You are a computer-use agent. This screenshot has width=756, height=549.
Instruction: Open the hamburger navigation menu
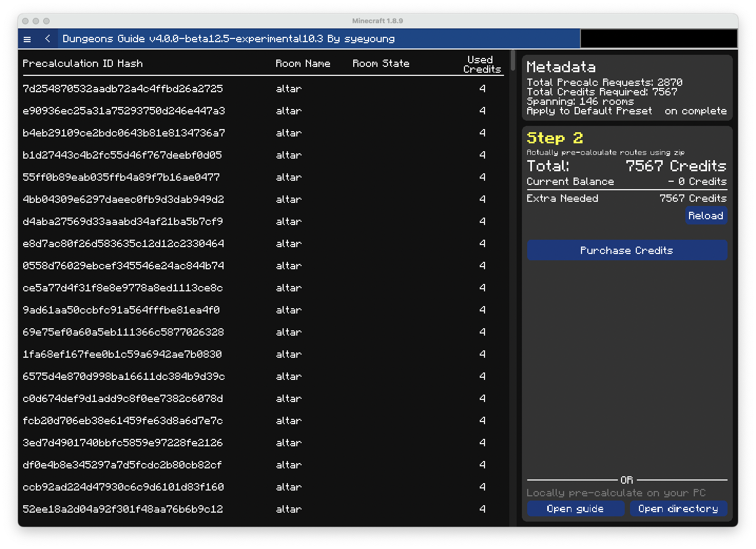pos(27,38)
